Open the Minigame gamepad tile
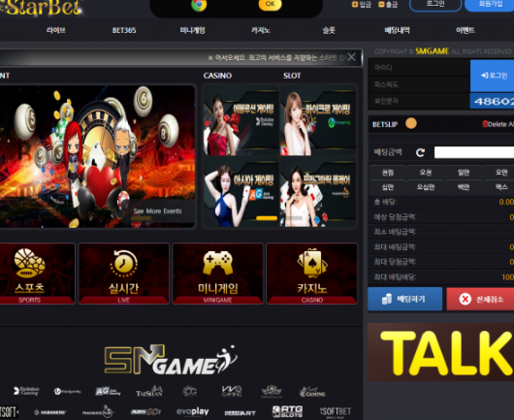Viewport: 514px width, 420px height. point(217,274)
